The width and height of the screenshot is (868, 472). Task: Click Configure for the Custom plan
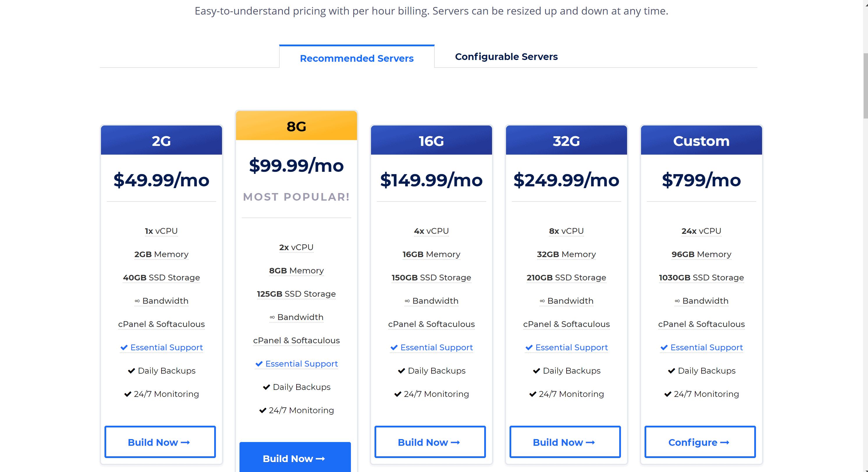pyautogui.click(x=700, y=442)
